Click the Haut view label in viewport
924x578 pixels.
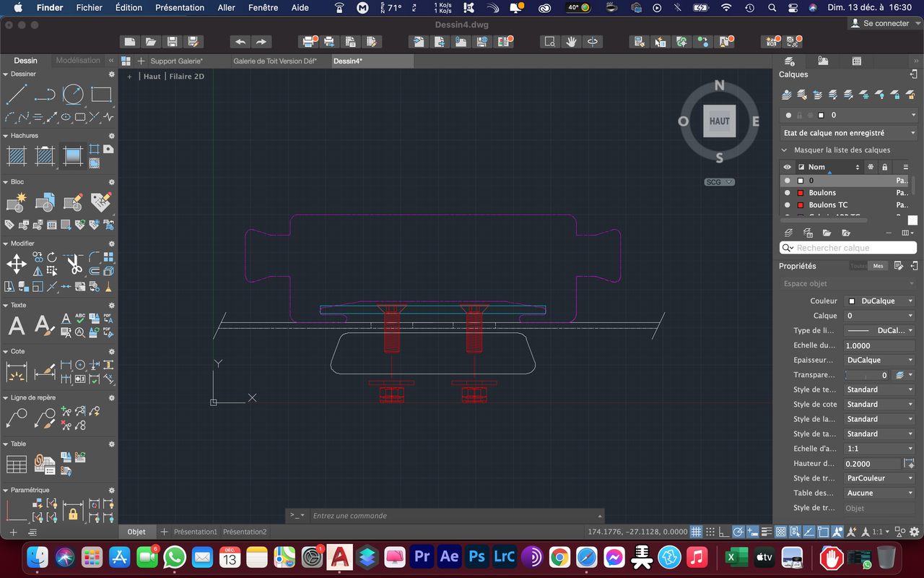click(152, 76)
